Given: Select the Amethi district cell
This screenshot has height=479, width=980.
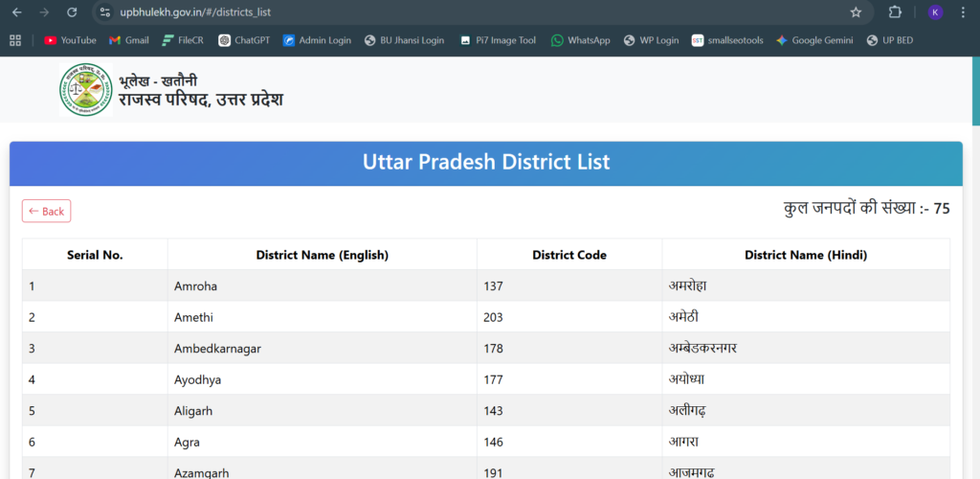Looking at the screenshot, I should point(322,317).
